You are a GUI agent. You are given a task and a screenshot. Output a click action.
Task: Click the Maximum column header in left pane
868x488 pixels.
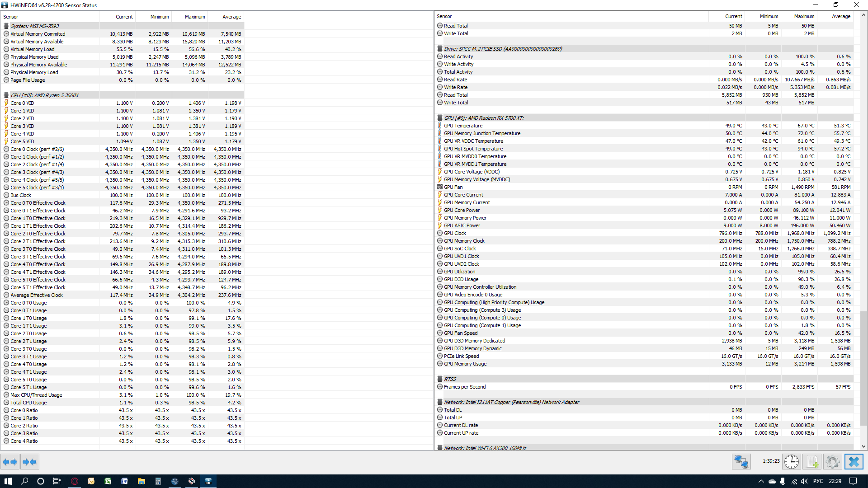pos(194,17)
